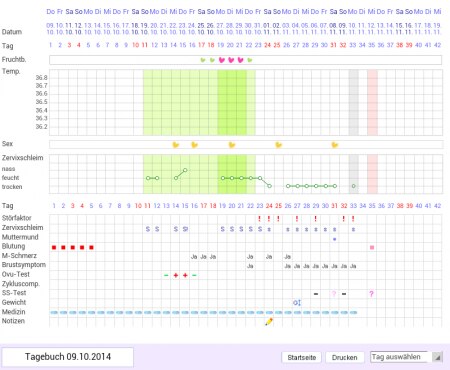The height and width of the screenshot is (370, 450).
Task: Click the first green minus in Ovu-Test row
Action: tap(166, 275)
